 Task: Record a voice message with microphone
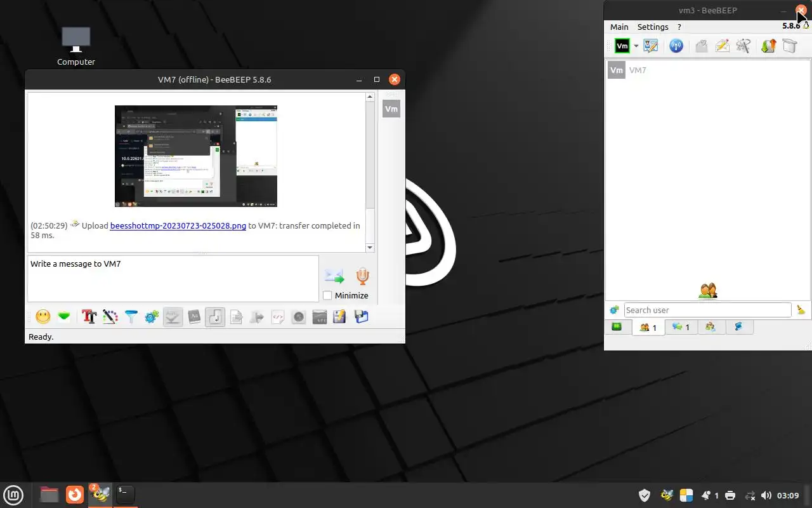[x=362, y=276]
